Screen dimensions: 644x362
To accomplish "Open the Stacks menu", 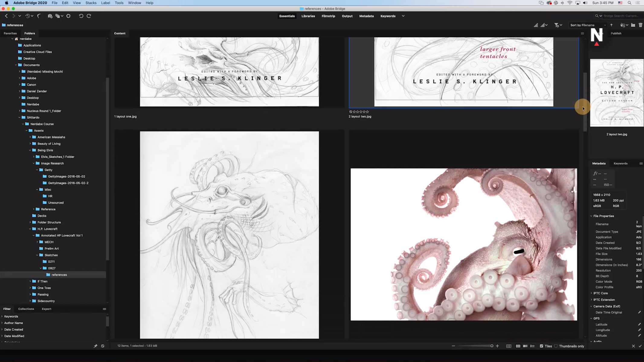I will coord(91,3).
